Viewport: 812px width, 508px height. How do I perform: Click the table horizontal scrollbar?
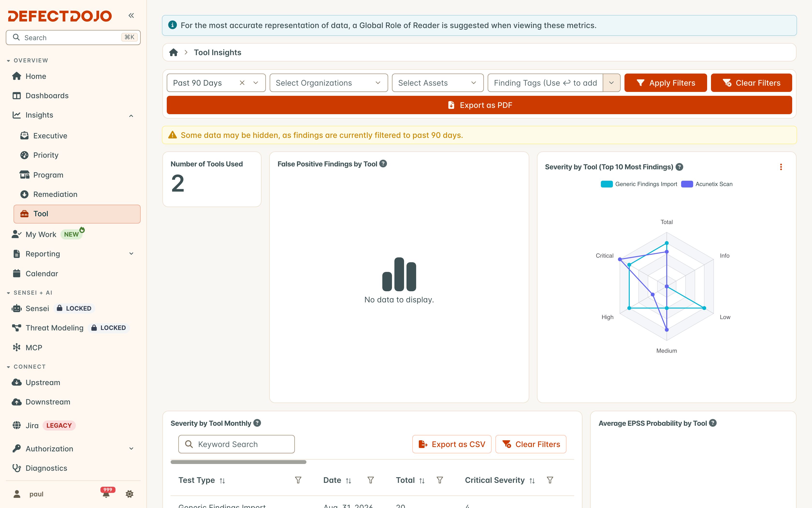tap(238, 462)
